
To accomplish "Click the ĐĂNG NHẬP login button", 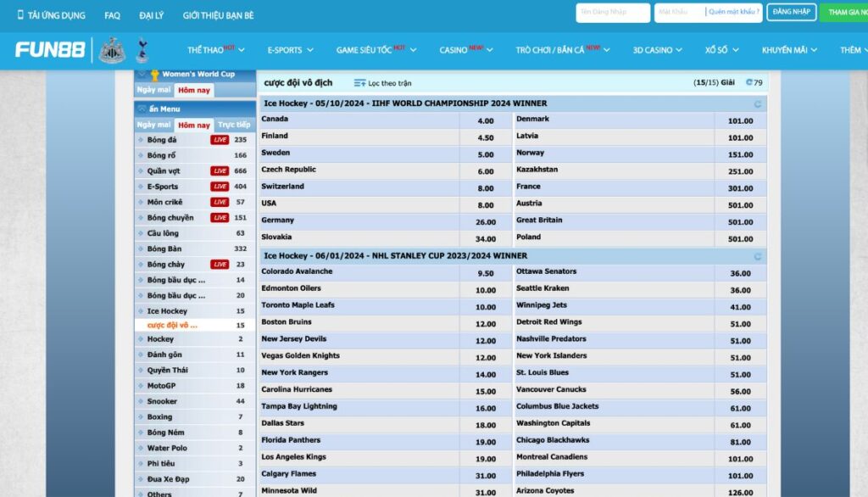I will 792,12.
